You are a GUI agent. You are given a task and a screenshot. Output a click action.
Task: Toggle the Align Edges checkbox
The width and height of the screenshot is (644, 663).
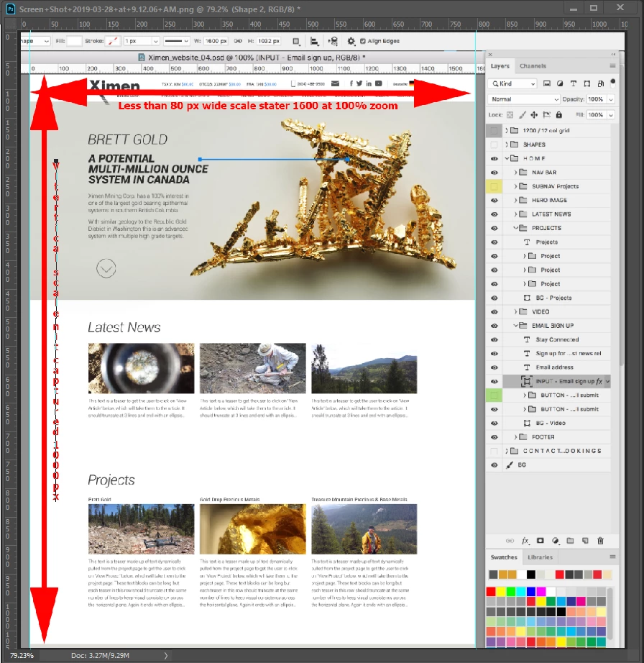[x=362, y=41]
